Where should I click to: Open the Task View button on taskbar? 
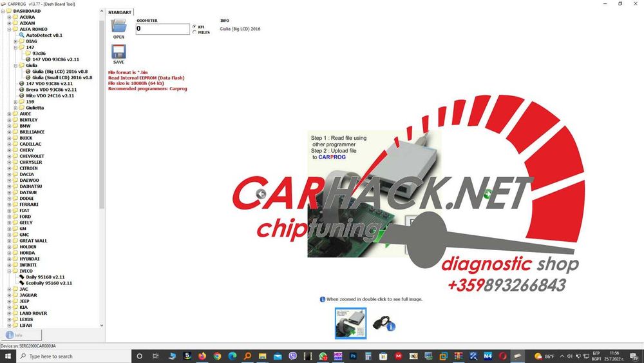tap(155, 356)
